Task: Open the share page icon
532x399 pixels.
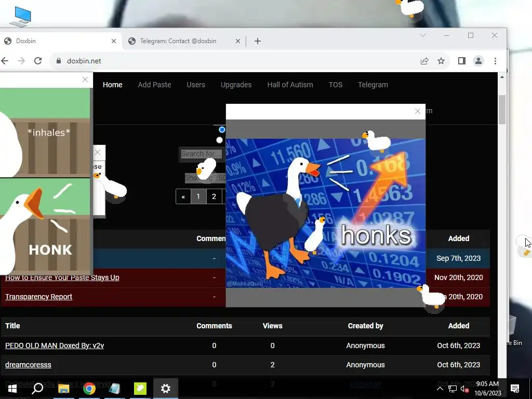Action: pyautogui.click(x=424, y=61)
